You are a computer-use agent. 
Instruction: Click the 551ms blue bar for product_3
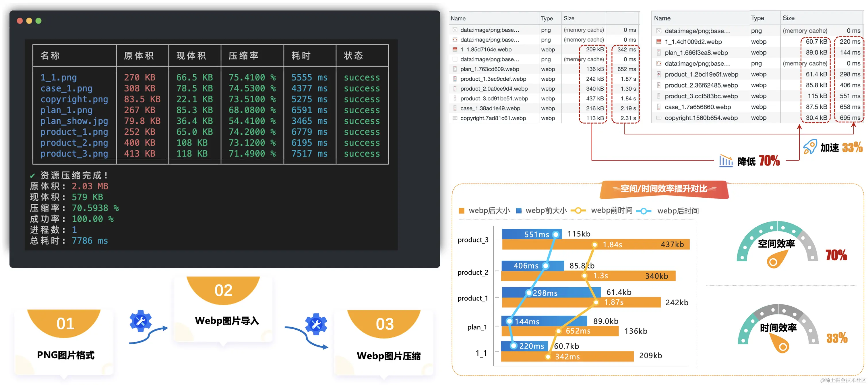[x=530, y=234]
